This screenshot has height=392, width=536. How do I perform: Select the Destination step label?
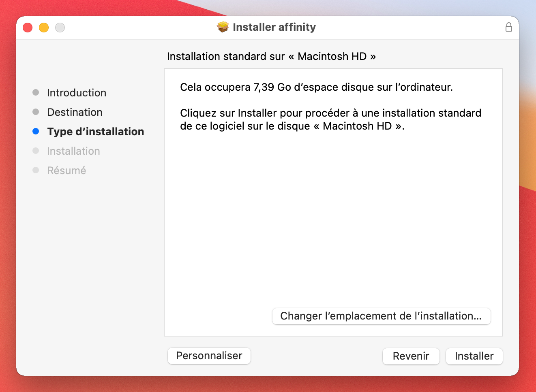pos(75,112)
